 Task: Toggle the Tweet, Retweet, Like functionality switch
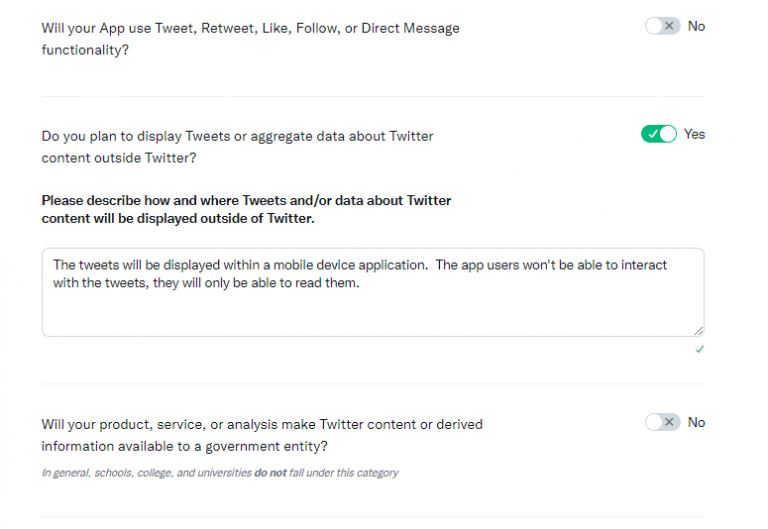(662, 26)
